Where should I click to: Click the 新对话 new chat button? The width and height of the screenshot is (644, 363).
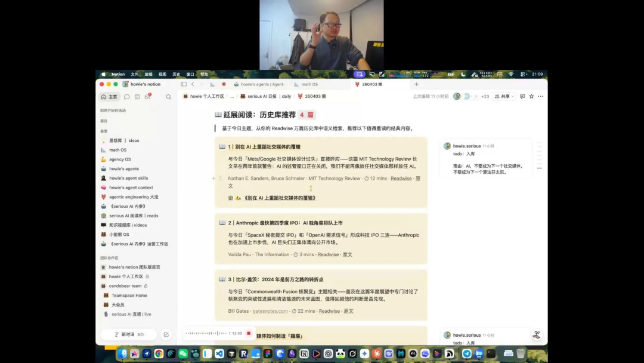tap(129, 334)
